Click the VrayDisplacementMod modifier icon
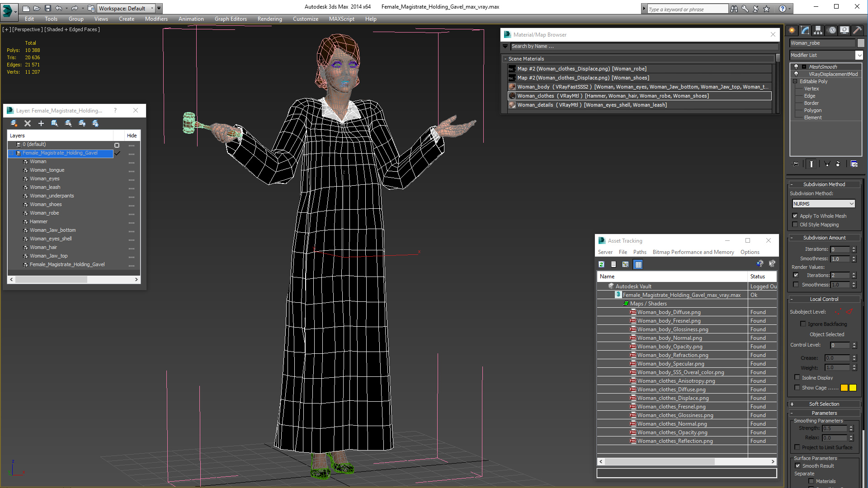This screenshot has width=868, height=488. coord(796,73)
